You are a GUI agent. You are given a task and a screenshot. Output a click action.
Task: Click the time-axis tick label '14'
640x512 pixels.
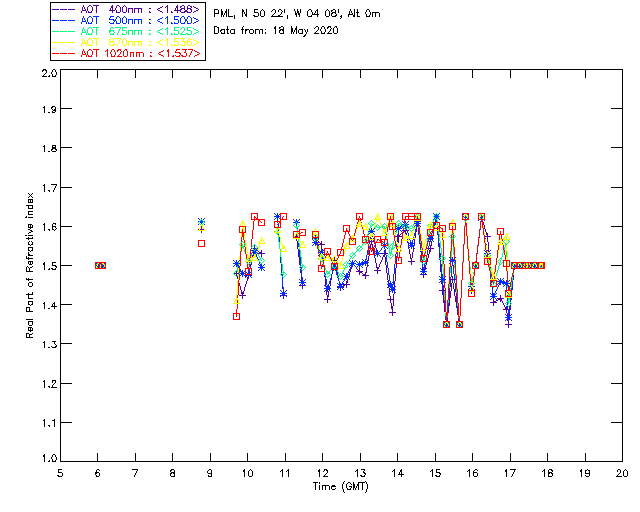tap(398, 473)
